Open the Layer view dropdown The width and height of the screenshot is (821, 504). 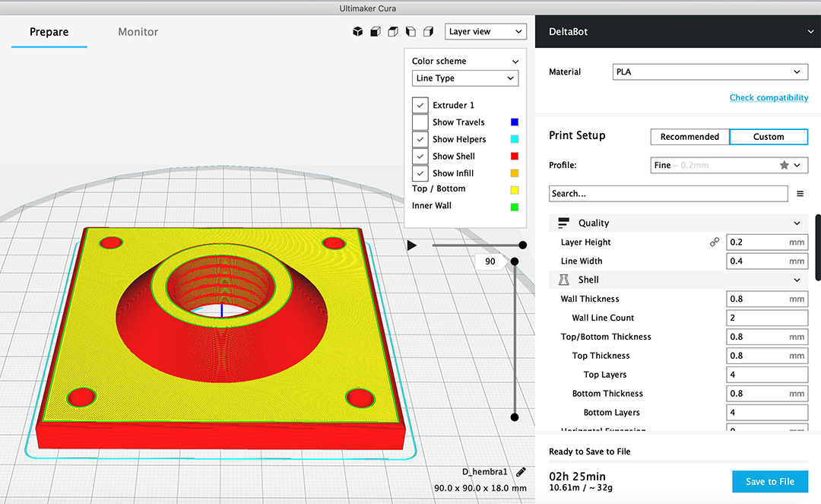click(485, 31)
